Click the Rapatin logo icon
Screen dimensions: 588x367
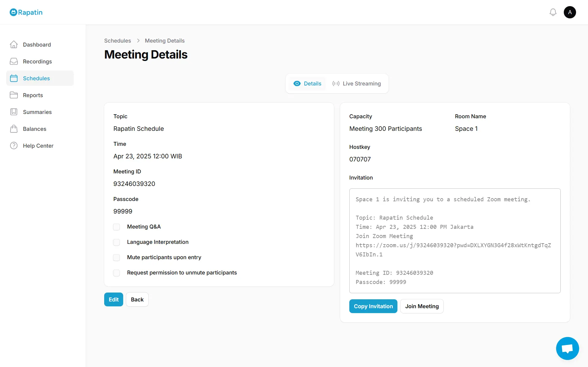click(13, 12)
